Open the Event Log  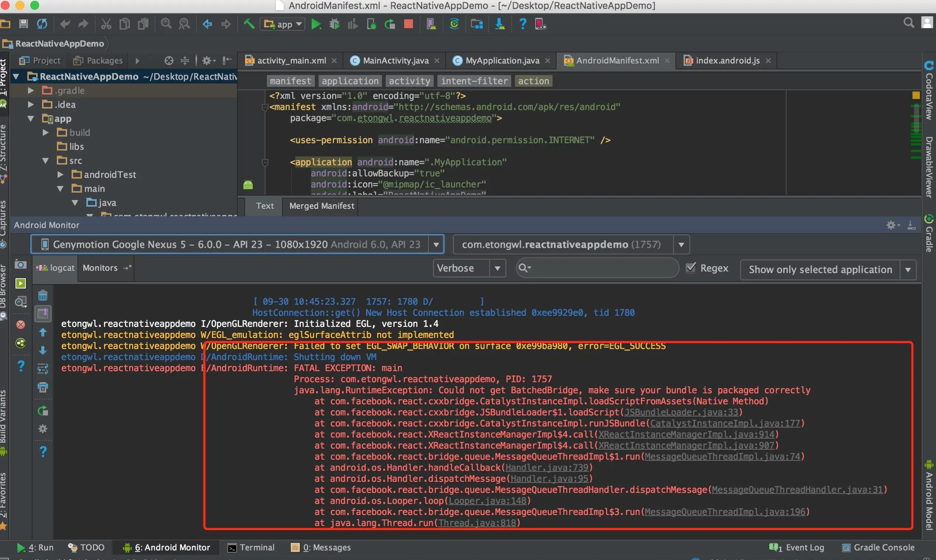tap(797, 547)
